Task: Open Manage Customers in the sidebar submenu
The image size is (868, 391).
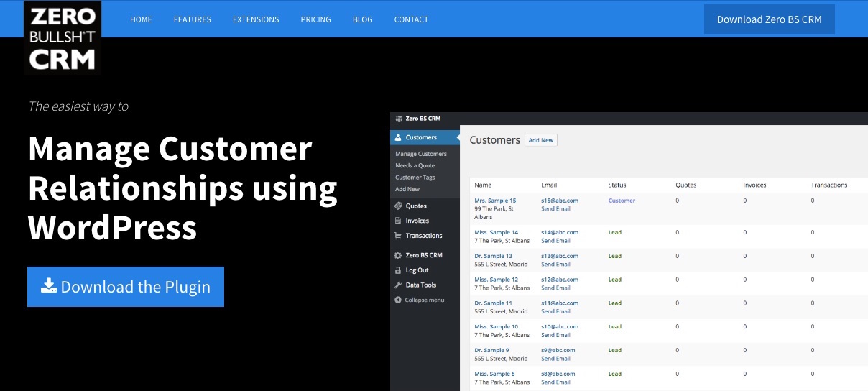Action: pos(421,154)
